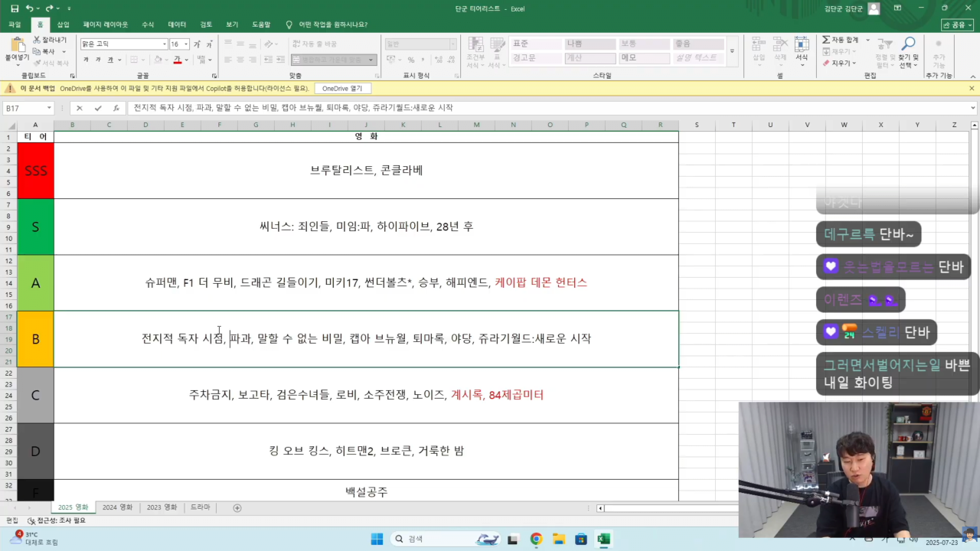Undo the last action

point(30,8)
